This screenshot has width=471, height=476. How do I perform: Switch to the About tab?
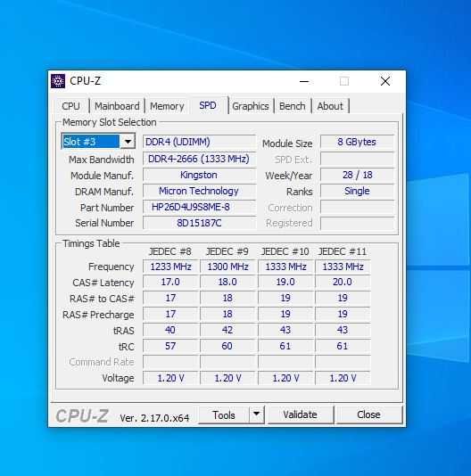pyautogui.click(x=330, y=106)
